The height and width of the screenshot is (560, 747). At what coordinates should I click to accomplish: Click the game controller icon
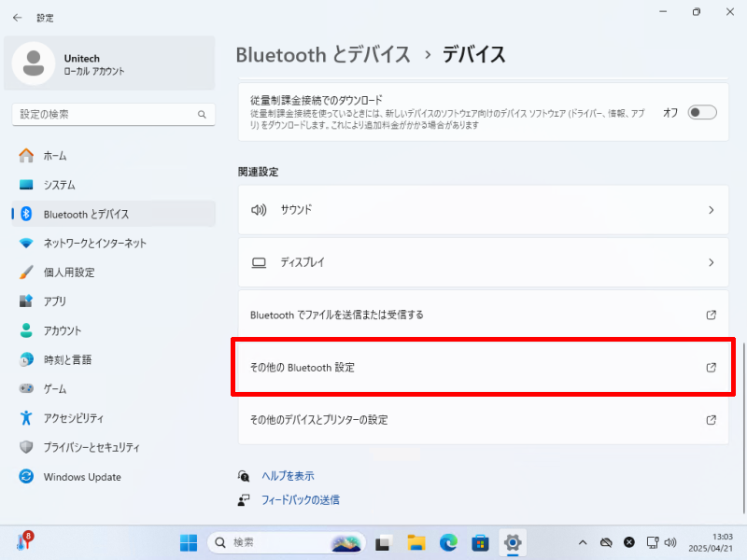point(26,388)
